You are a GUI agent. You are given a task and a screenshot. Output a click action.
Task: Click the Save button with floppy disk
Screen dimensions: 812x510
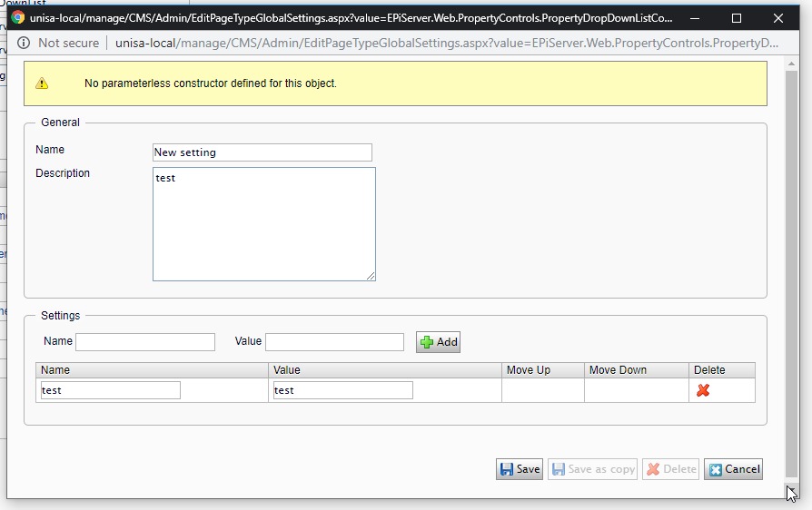(x=520, y=469)
